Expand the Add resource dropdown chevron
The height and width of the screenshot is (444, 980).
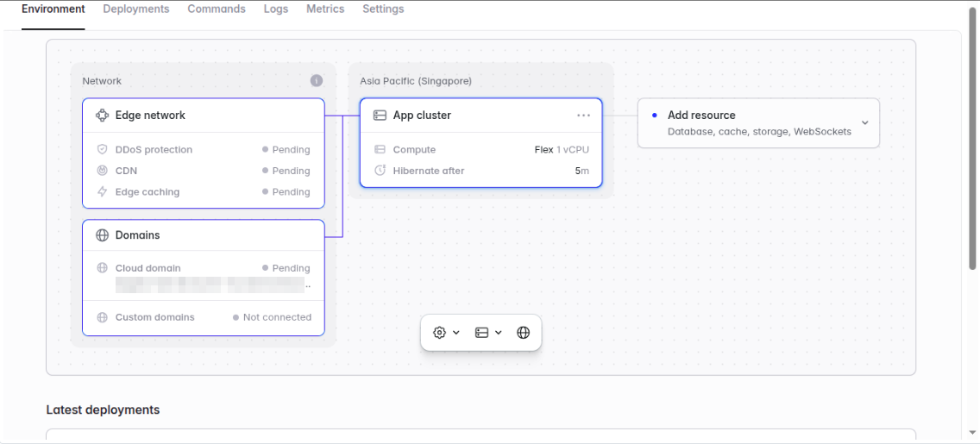865,122
